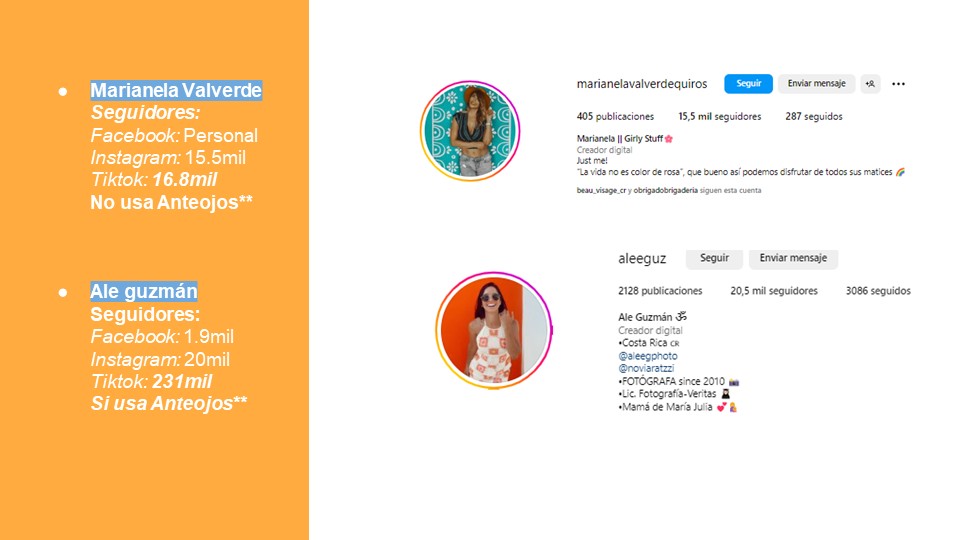The height and width of the screenshot is (540, 960).
Task: Click the marianelavalverdequiros username
Action: [x=642, y=84]
